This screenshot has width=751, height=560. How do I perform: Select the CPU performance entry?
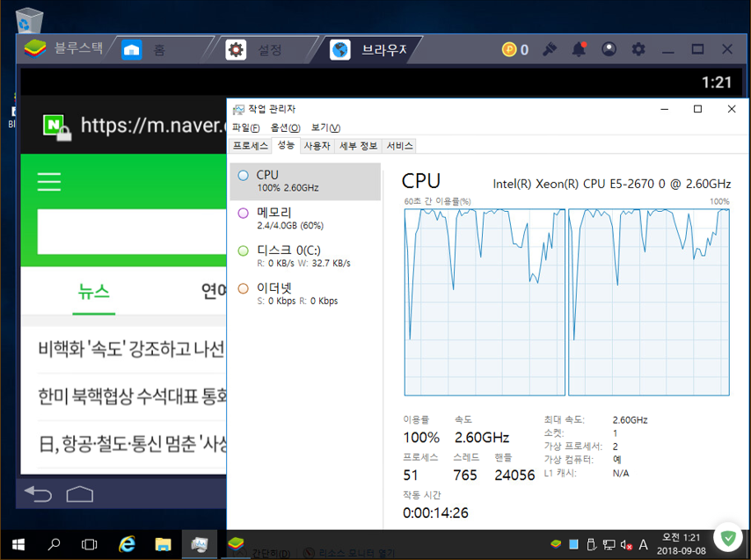pos(305,181)
